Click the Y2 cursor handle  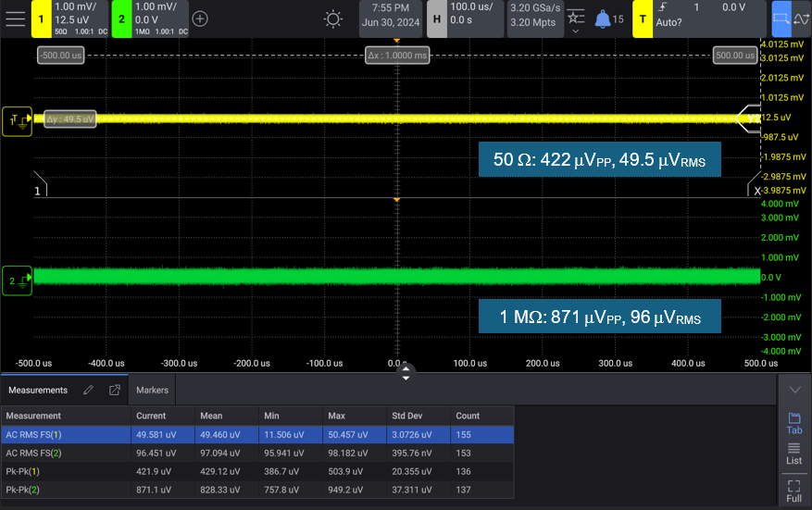749,118
